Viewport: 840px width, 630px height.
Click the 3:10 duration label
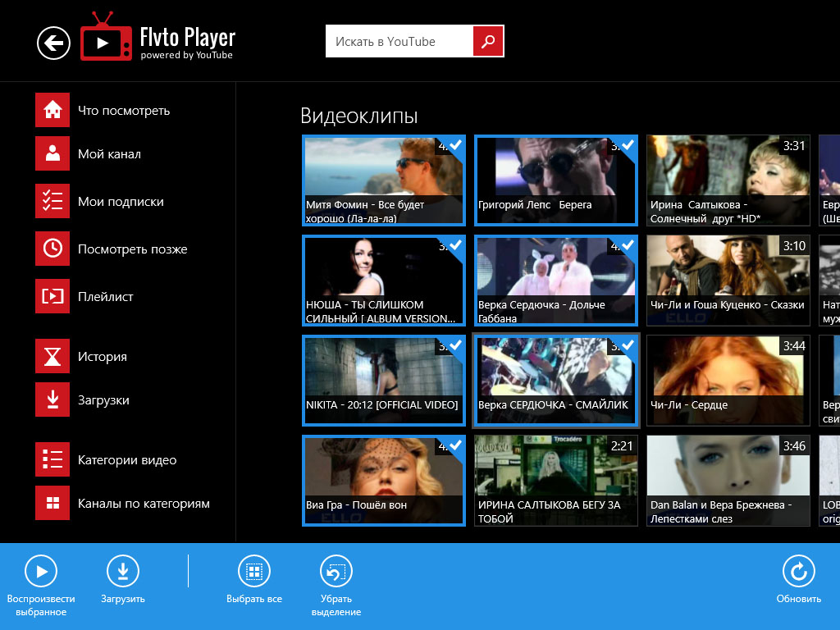(794, 246)
